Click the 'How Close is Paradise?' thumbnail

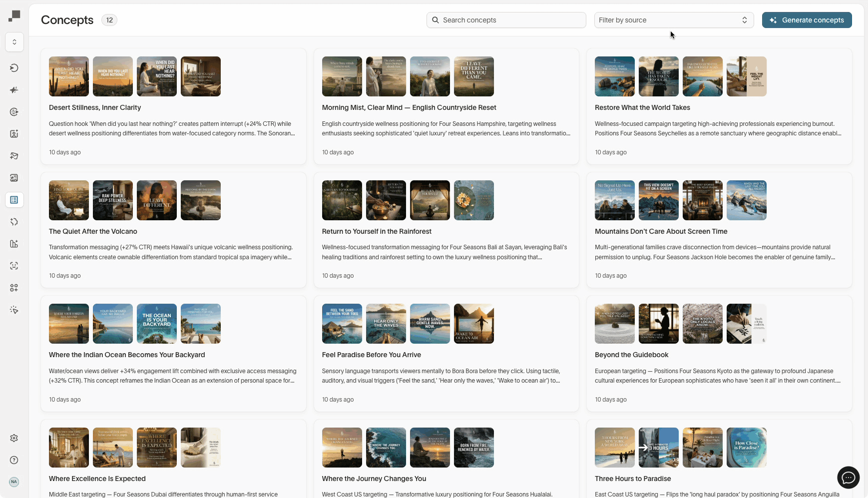(x=746, y=448)
